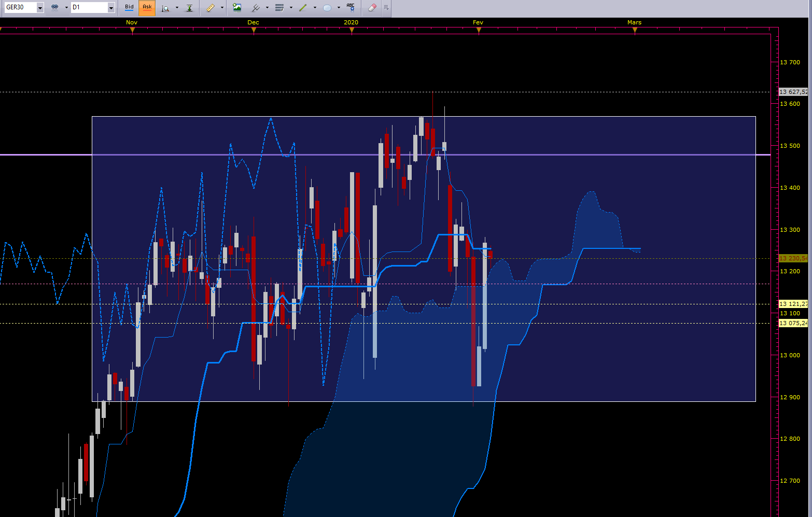Click the add image icon
The image size is (812, 517).
237,8
